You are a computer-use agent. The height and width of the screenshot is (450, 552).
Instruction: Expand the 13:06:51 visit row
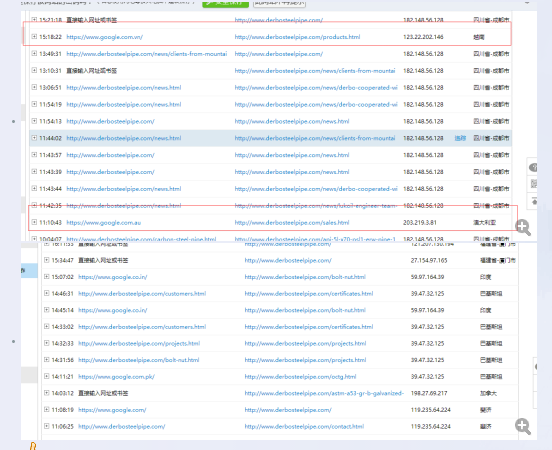coord(34,87)
